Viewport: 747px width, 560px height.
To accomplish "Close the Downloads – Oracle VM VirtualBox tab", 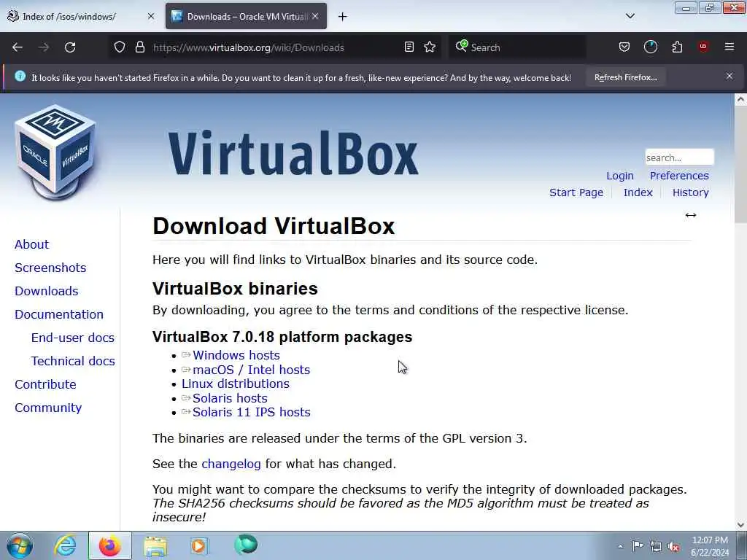I will 315,16.
